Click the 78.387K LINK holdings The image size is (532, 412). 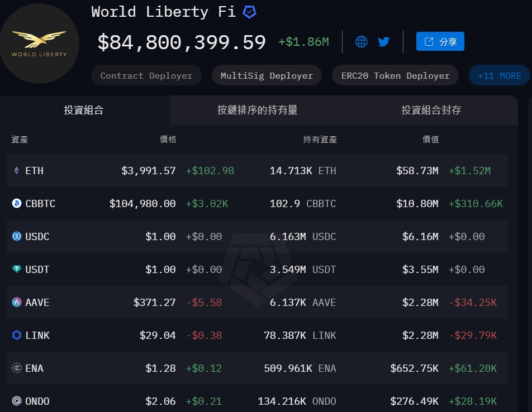300,335
